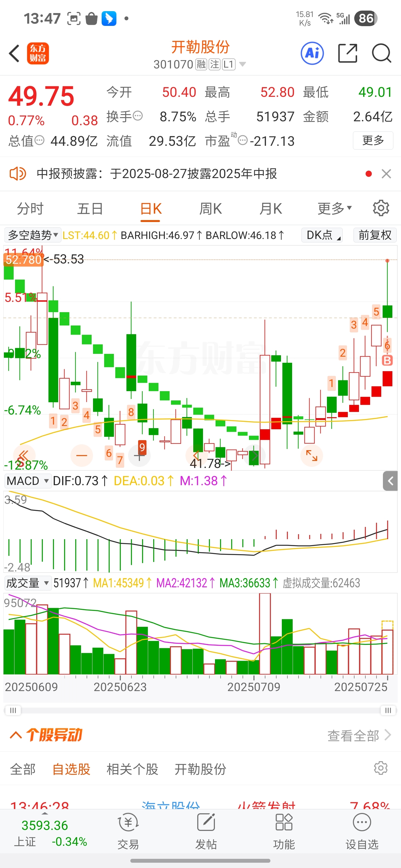Viewport: 401px width, 868px height.
Task: Open the DK点 selector
Action: pyautogui.click(x=322, y=235)
